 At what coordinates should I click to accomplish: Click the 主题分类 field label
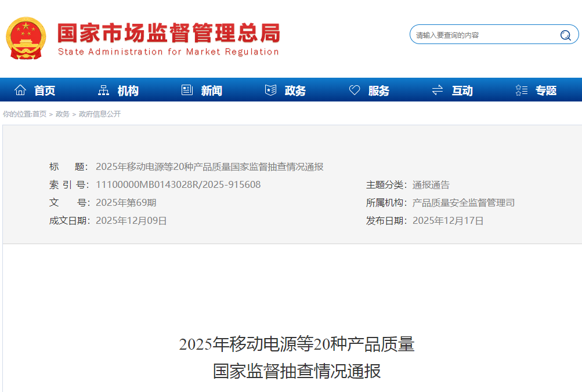[386, 184]
